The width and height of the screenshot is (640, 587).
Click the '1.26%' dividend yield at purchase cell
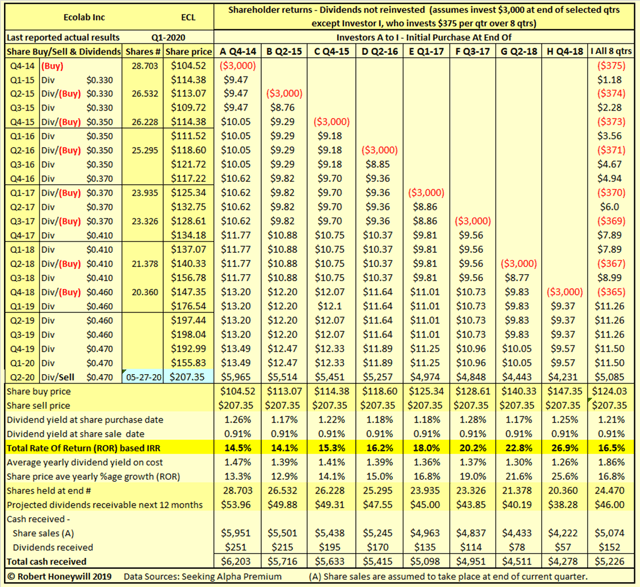point(238,420)
